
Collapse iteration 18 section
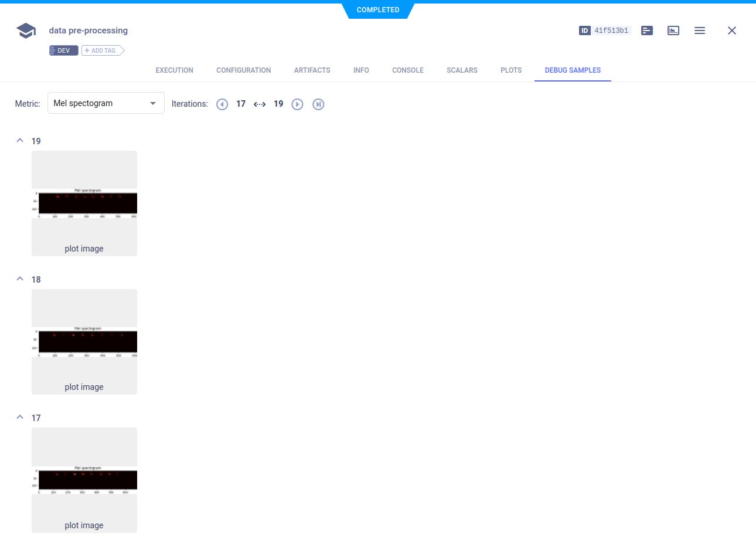click(x=20, y=279)
